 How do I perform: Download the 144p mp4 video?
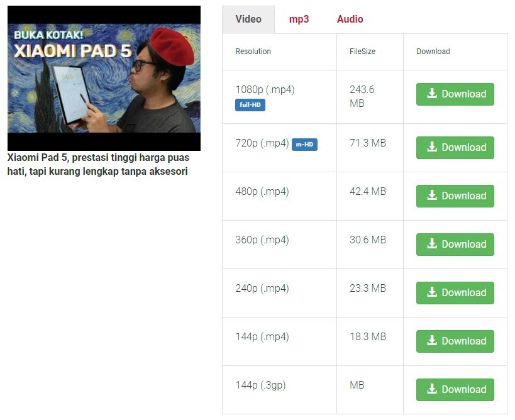455,341
